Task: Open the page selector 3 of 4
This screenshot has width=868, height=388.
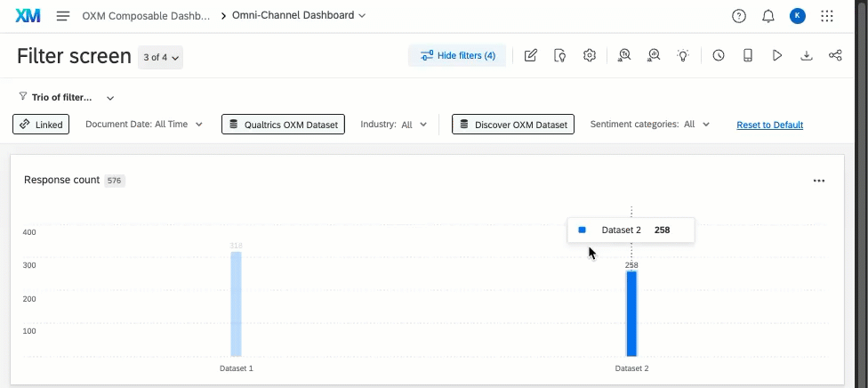Action: (x=161, y=58)
